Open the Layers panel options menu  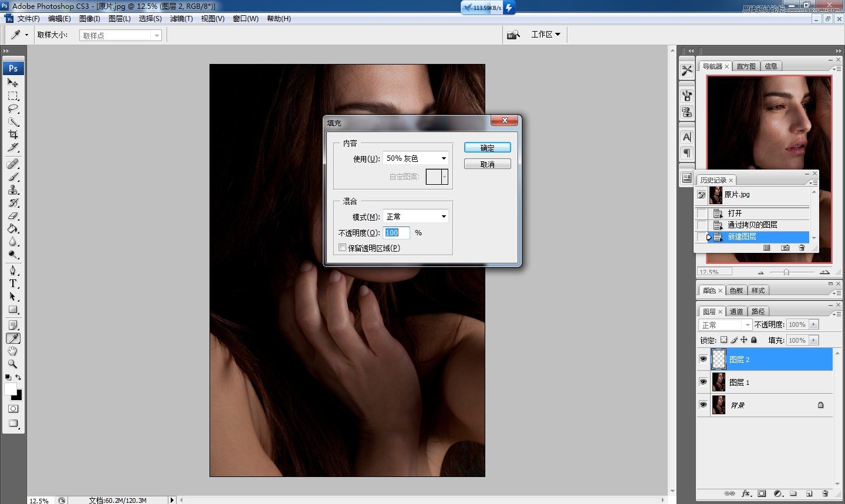[837, 314]
